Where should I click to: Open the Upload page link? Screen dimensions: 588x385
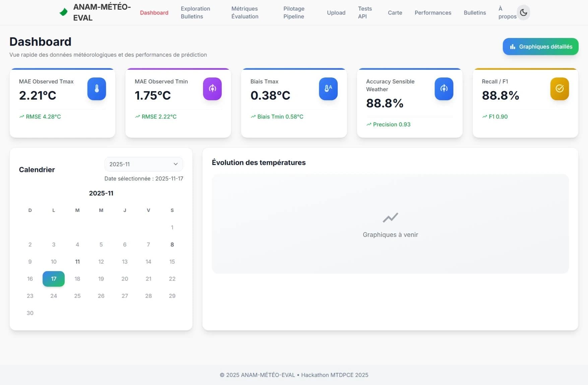(336, 13)
